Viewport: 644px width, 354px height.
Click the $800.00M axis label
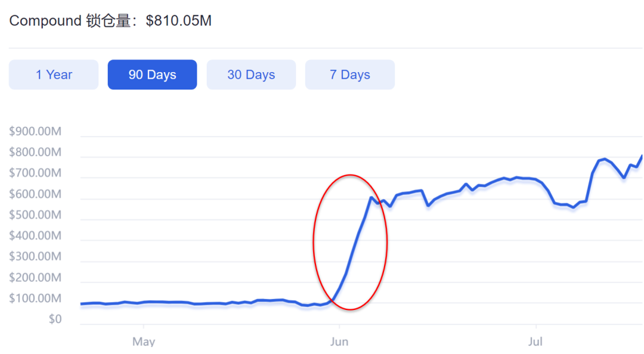coord(35,153)
